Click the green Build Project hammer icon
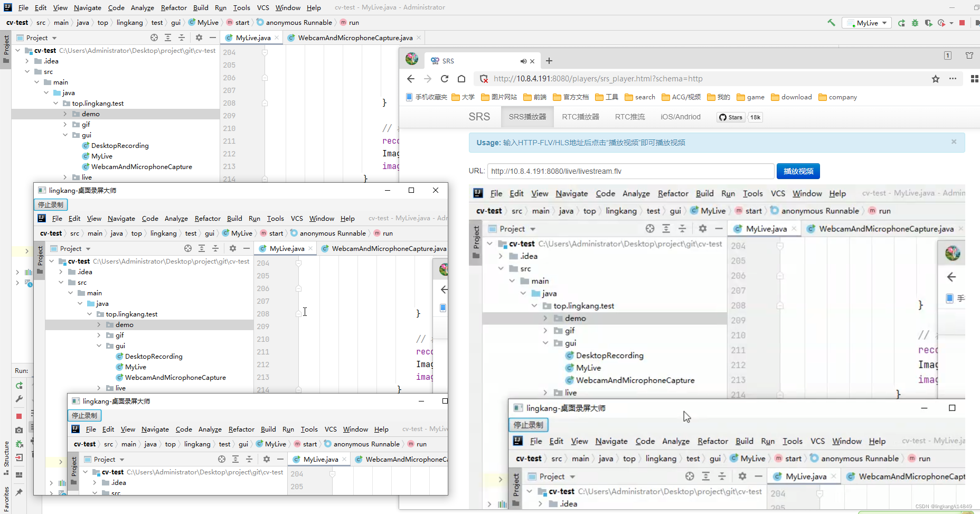This screenshot has height=514, width=980. pos(831,23)
